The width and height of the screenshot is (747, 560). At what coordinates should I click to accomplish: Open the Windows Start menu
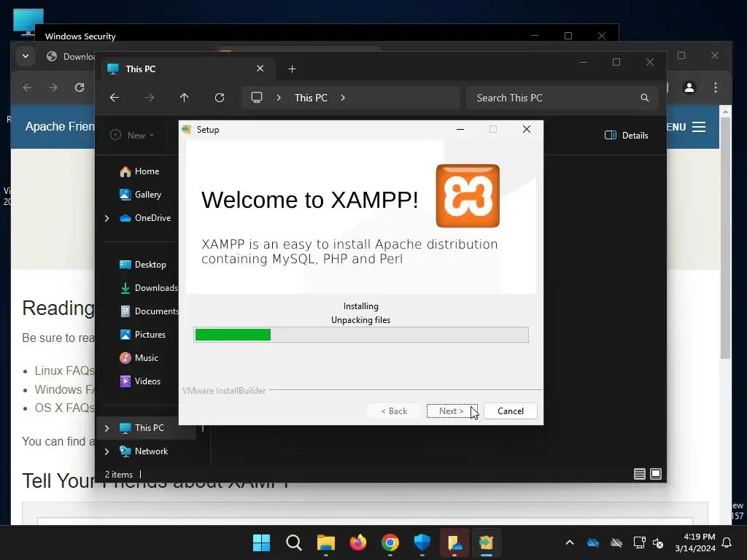262,542
